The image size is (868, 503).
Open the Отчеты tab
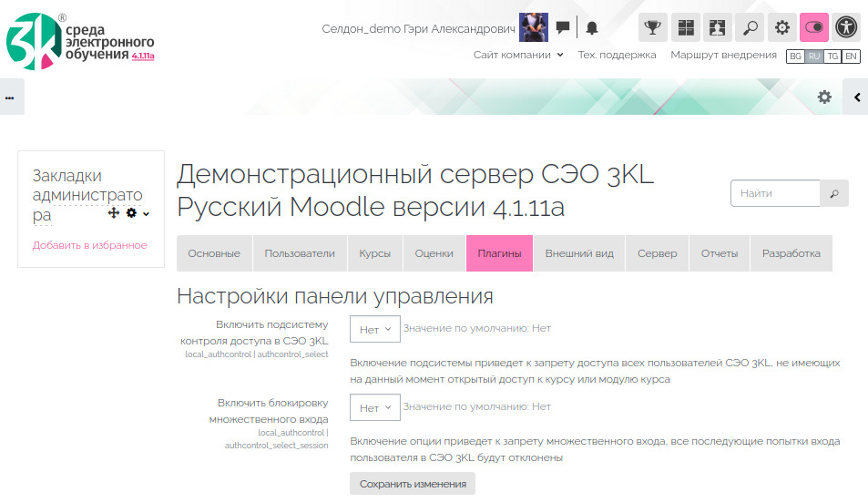pyautogui.click(x=720, y=253)
